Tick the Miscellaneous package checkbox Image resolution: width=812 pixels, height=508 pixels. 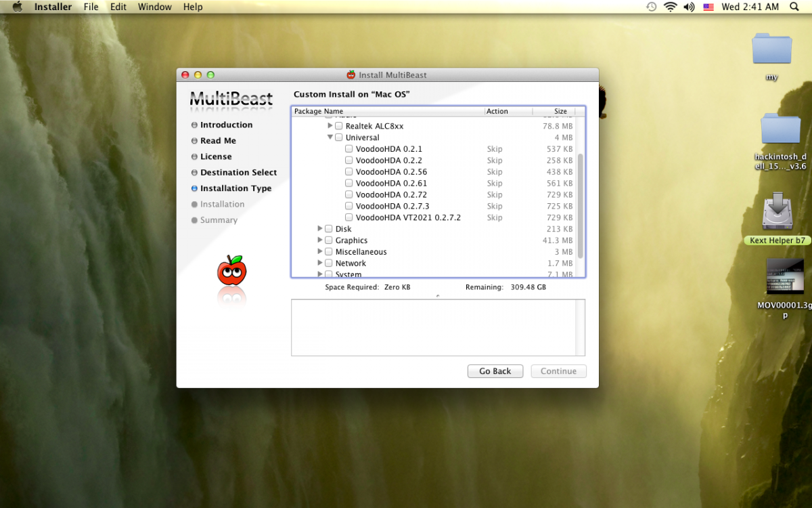[329, 251]
